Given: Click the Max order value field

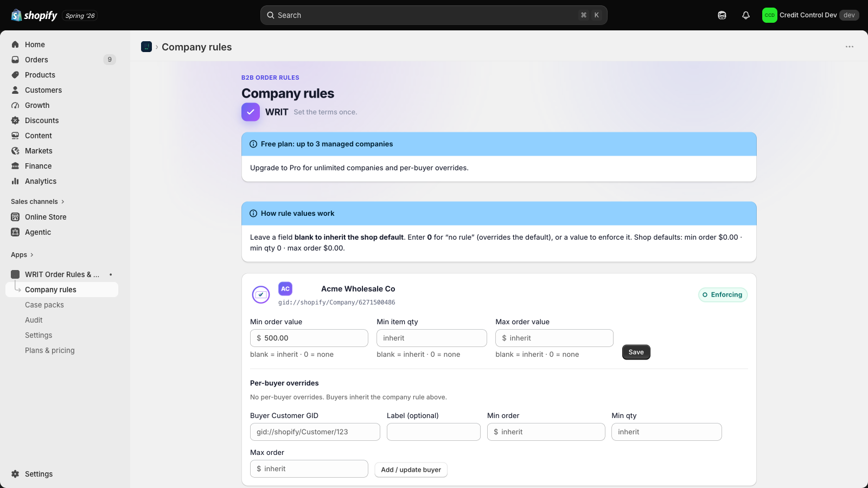Looking at the screenshot, I should pos(554,338).
